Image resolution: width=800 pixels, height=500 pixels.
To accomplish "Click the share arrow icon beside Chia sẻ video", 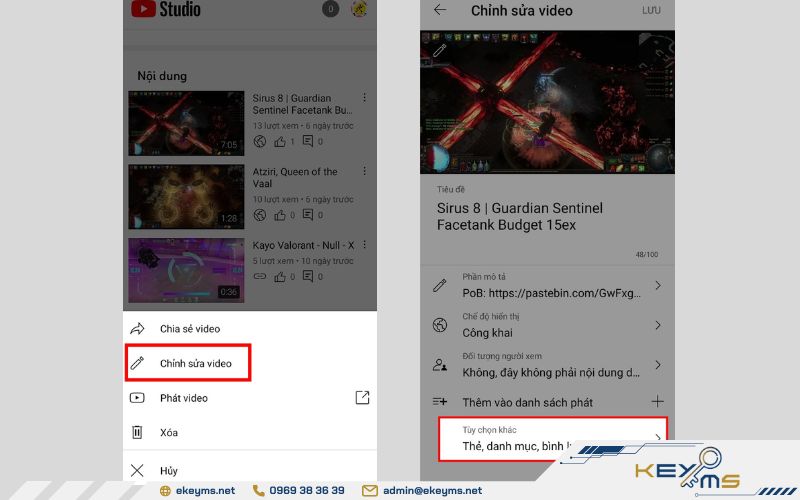I will click(x=137, y=329).
